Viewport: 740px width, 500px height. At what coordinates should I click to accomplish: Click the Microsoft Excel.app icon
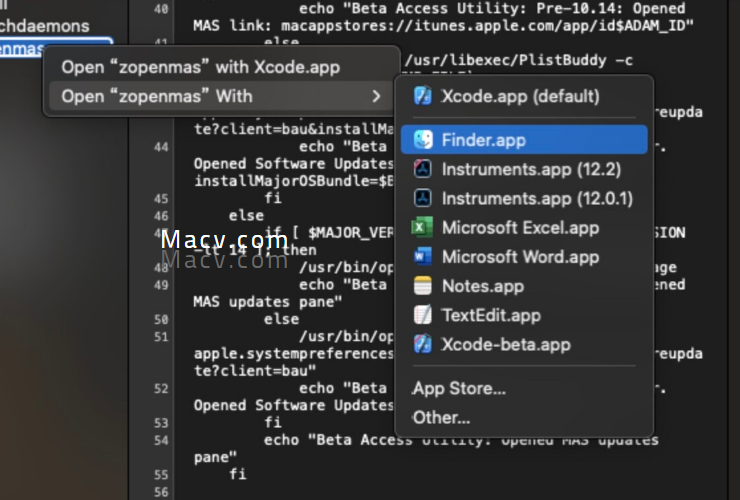point(422,228)
